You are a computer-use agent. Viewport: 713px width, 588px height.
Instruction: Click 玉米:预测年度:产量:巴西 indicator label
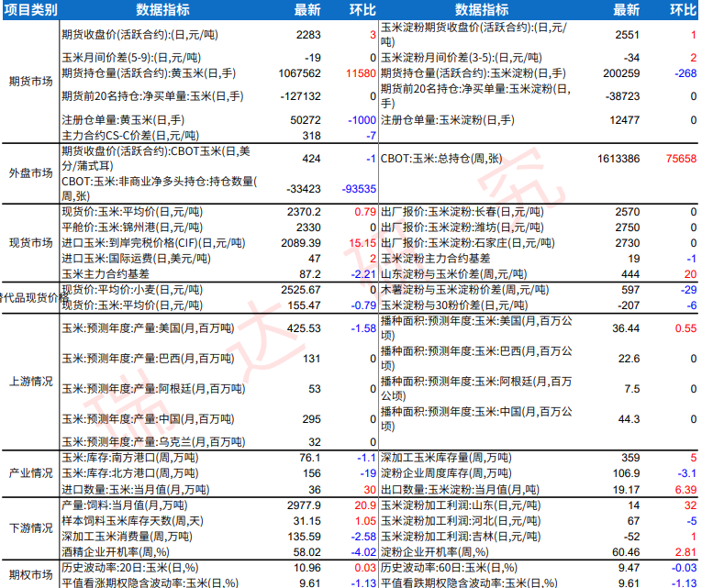click(x=149, y=359)
